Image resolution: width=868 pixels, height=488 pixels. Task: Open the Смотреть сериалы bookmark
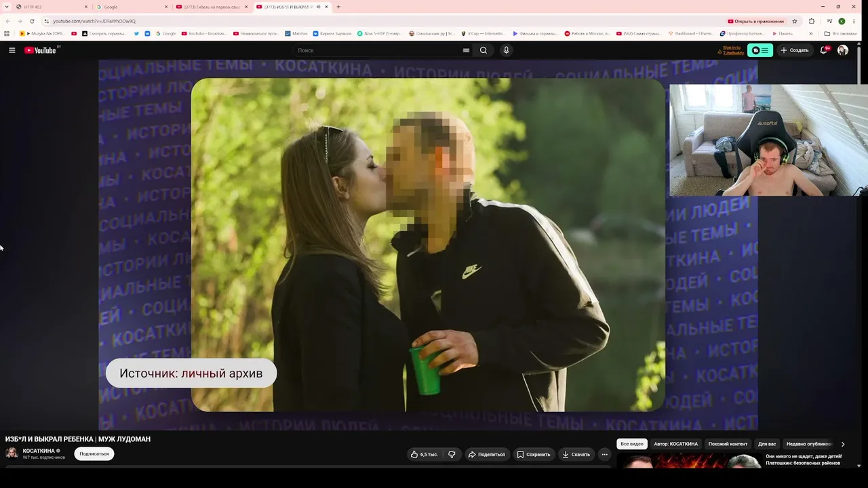pos(104,33)
